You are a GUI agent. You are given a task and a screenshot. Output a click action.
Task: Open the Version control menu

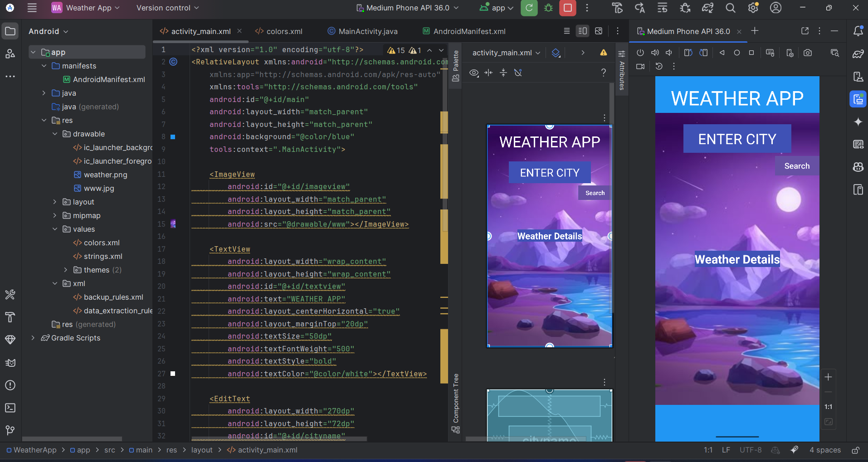click(167, 8)
